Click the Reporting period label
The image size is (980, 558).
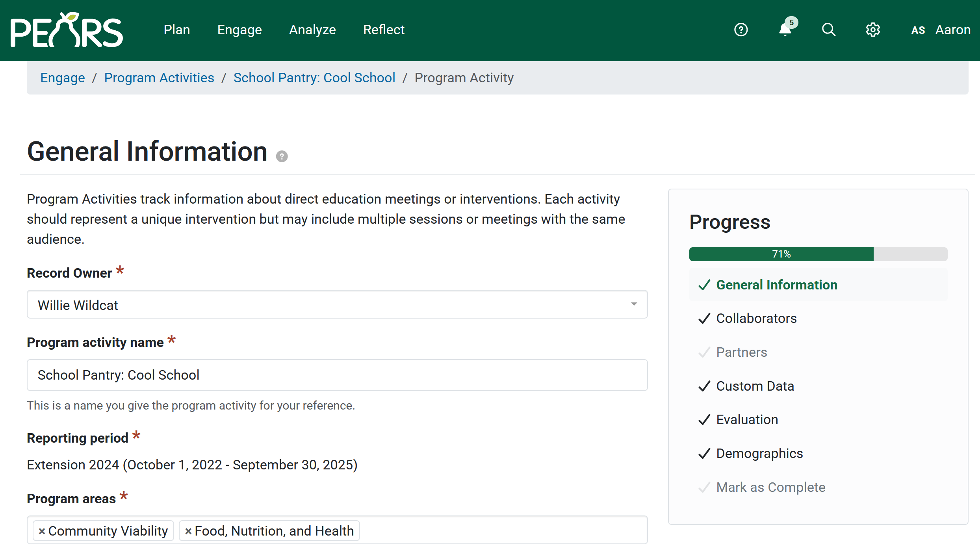pos(78,438)
